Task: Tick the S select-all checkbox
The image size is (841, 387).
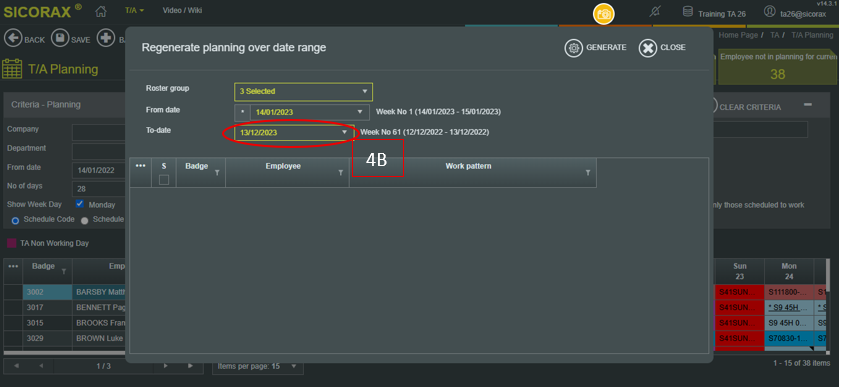Action: pos(164,180)
